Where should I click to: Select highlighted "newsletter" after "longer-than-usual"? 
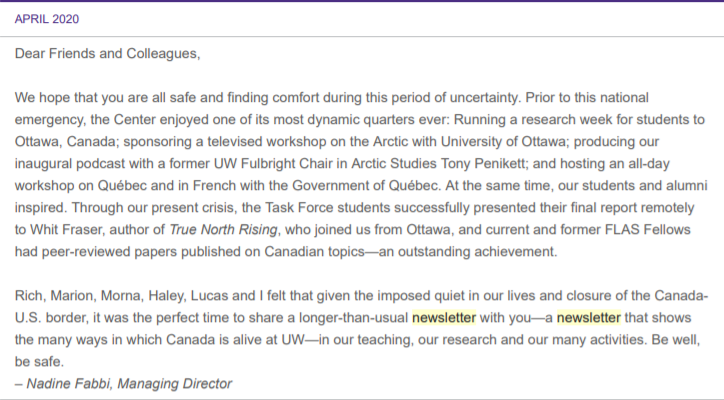[x=444, y=318]
